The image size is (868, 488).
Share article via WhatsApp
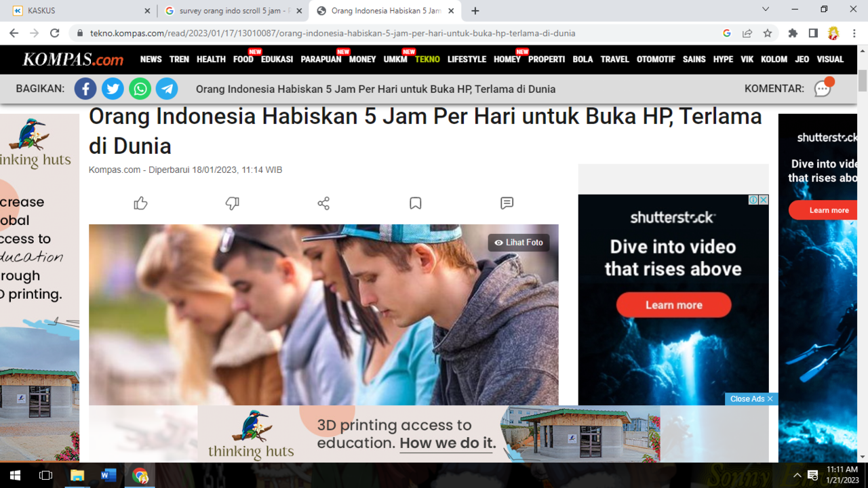point(140,89)
